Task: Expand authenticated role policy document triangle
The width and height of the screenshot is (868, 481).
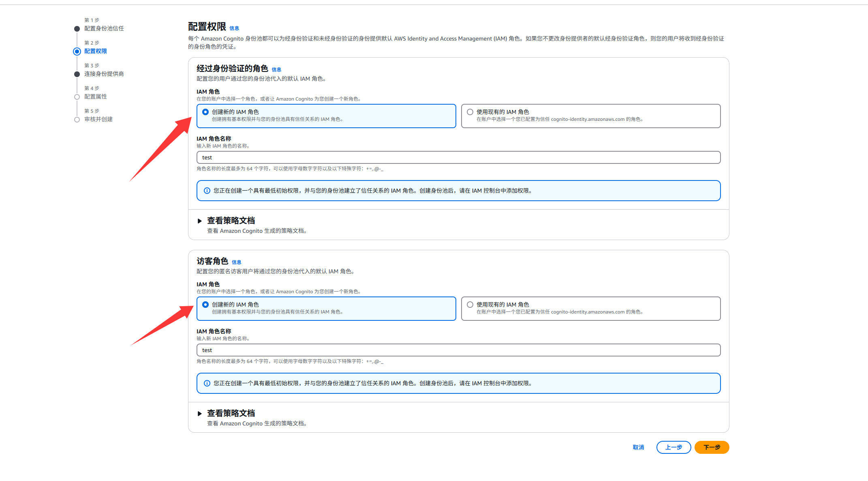Action: pos(200,221)
